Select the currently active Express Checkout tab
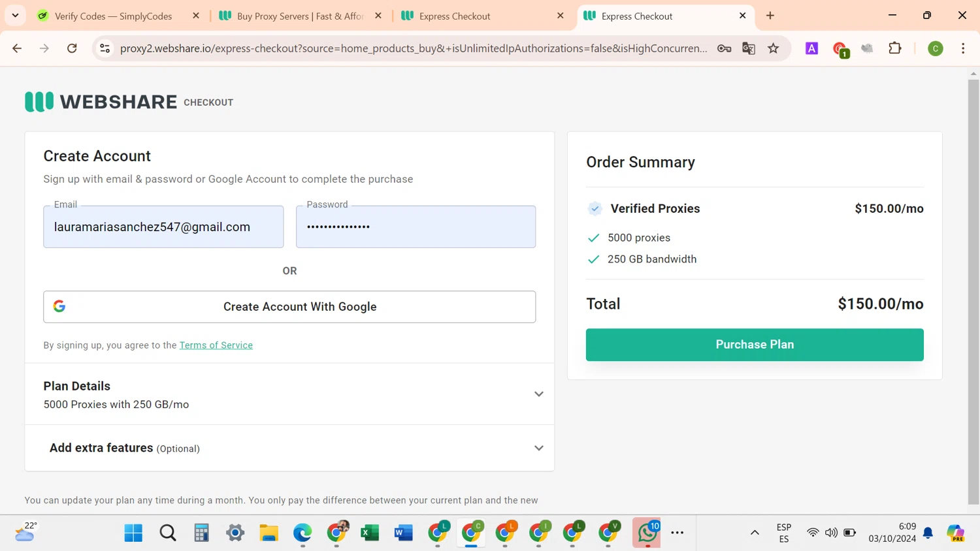This screenshot has width=980, height=551. 665,16
